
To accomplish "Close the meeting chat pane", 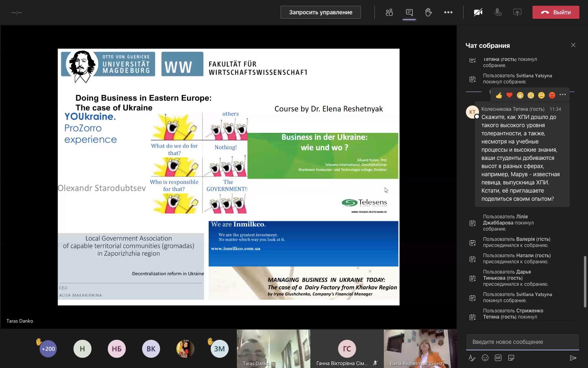I will [x=573, y=45].
